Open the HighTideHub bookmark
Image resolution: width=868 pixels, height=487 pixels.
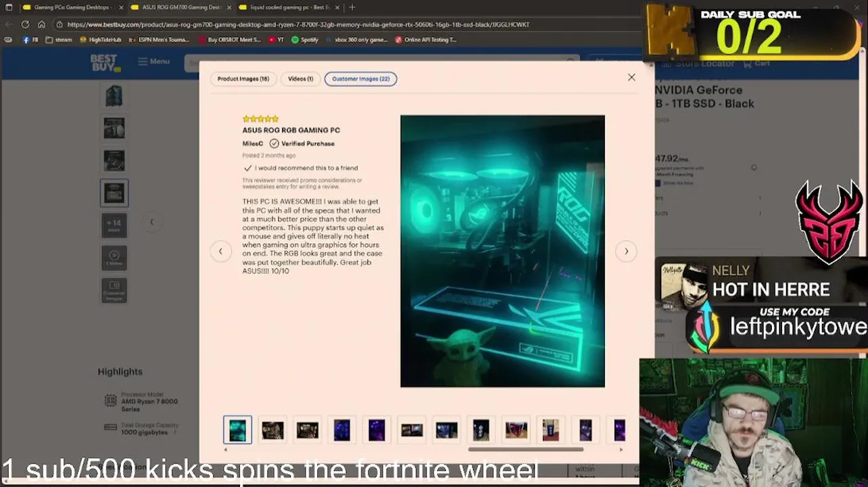coord(101,40)
